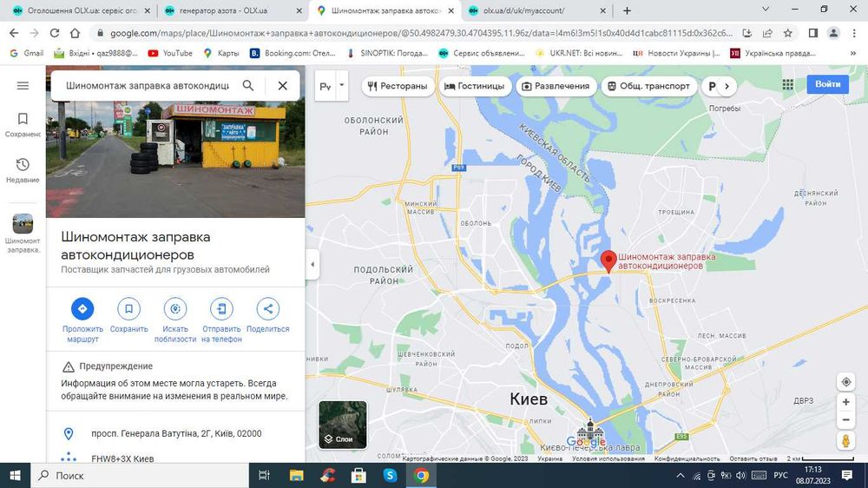Open the Карты bookmark
Viewport: 868px width, 488px height.
coord(220,53)
